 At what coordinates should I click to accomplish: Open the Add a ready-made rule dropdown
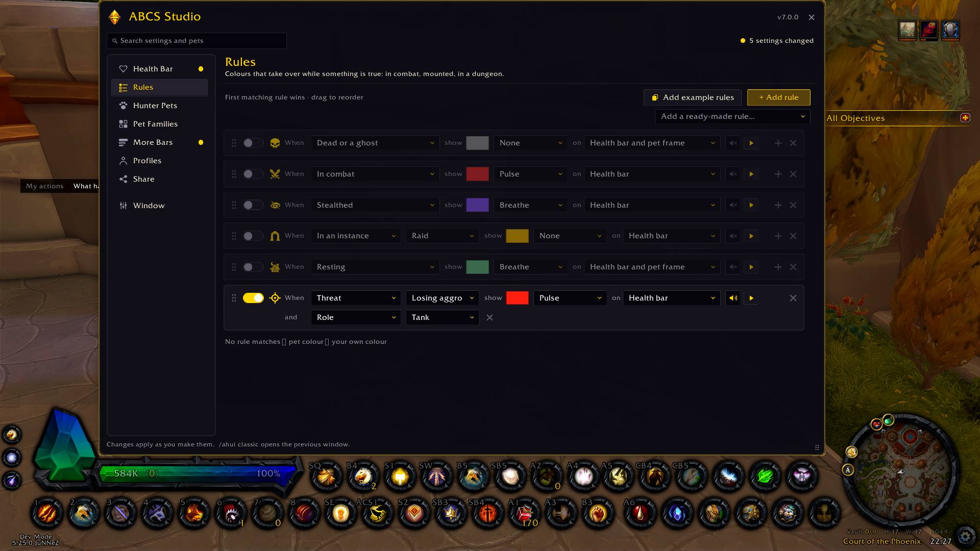click(732, 116)
